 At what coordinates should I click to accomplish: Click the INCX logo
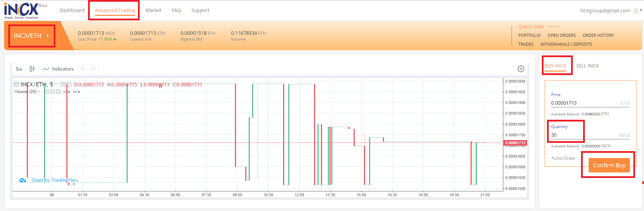tap(22, 11)
